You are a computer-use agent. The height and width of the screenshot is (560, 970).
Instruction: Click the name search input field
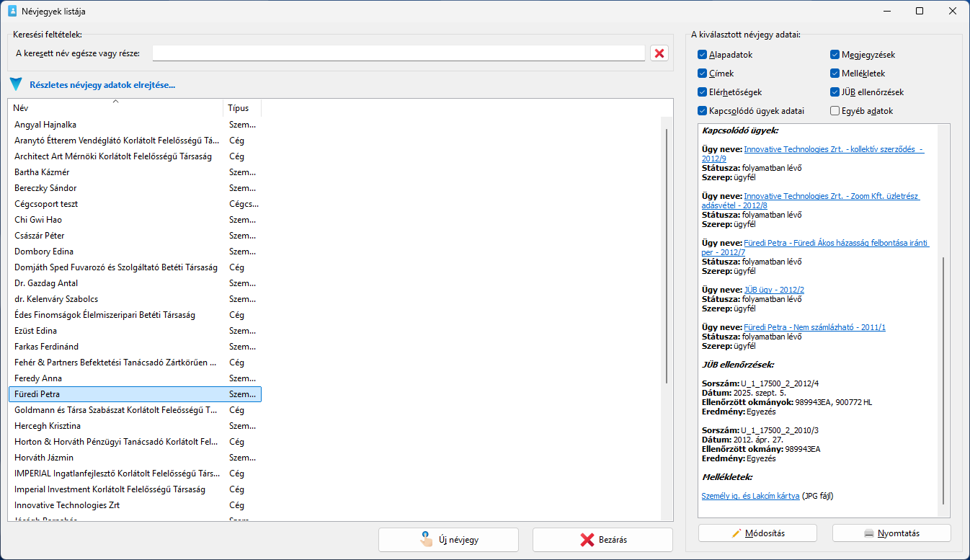[x=399, y=53]
